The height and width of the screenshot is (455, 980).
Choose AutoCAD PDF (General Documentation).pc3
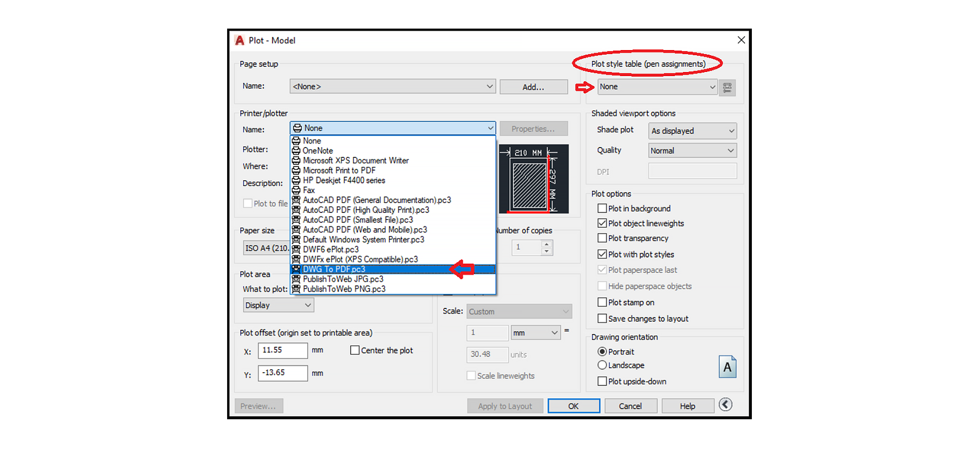coord(393,200)
